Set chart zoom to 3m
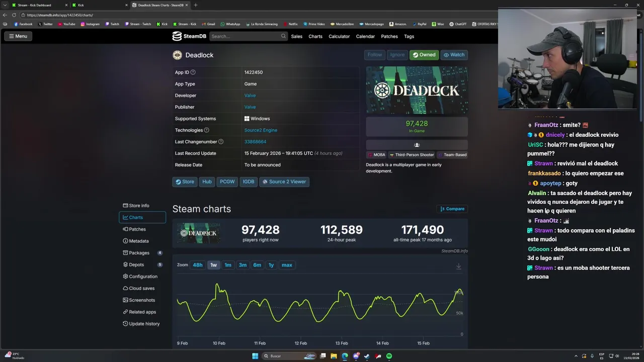This screenshot has height=362, width=644. click(x=243, y=265)
